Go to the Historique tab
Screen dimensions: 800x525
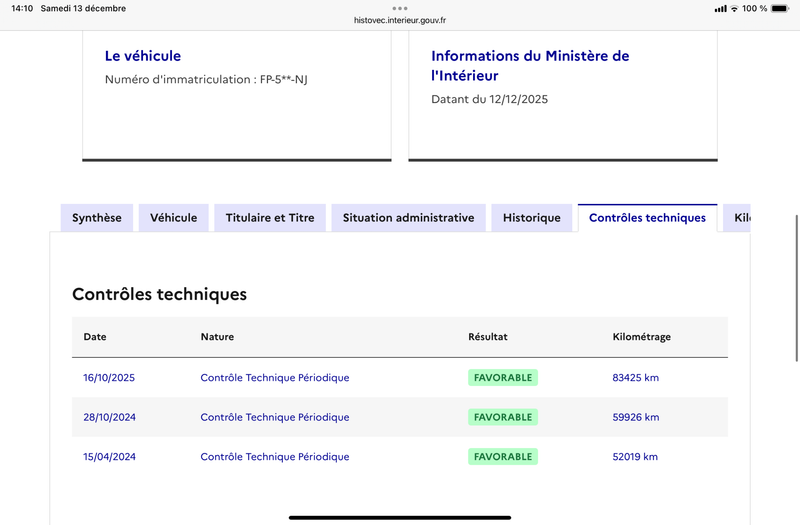[x=532, y=218]
